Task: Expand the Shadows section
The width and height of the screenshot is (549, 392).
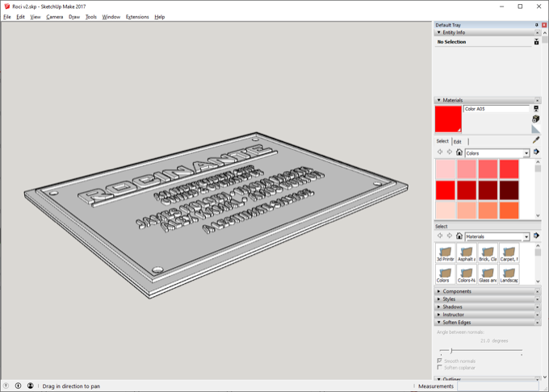Action: tap(438, 307)
